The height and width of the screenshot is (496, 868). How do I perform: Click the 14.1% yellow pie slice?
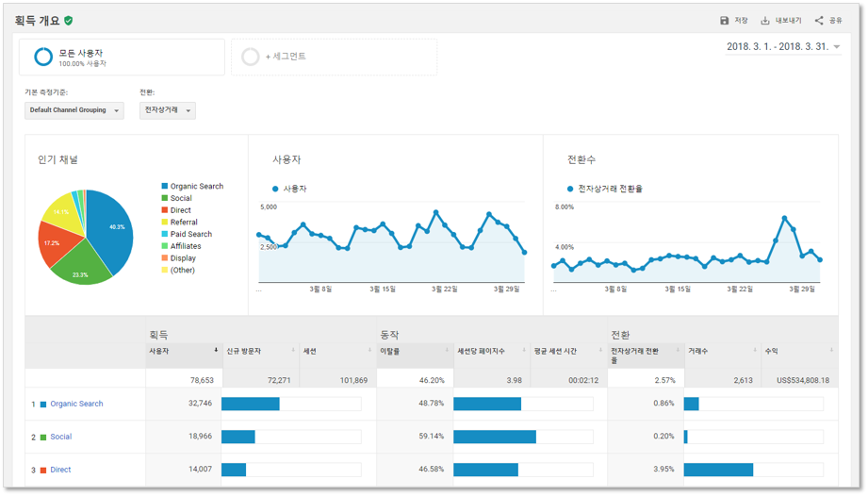[62, 213]
